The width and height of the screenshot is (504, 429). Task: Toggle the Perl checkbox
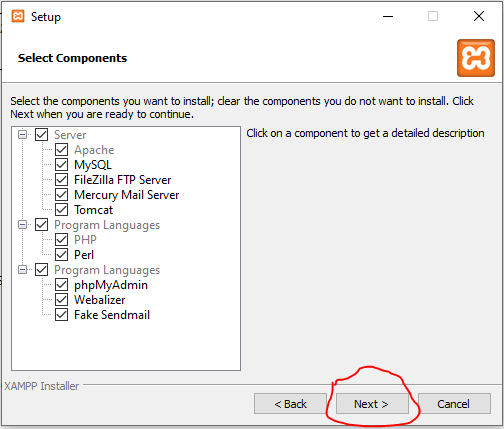[x=62, y=255]
